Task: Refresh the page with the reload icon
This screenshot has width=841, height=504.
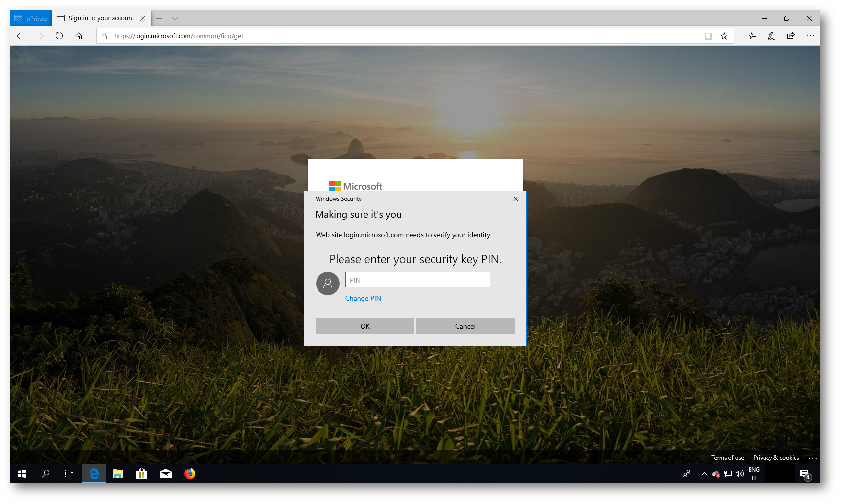Action: [x=59, y=36]
